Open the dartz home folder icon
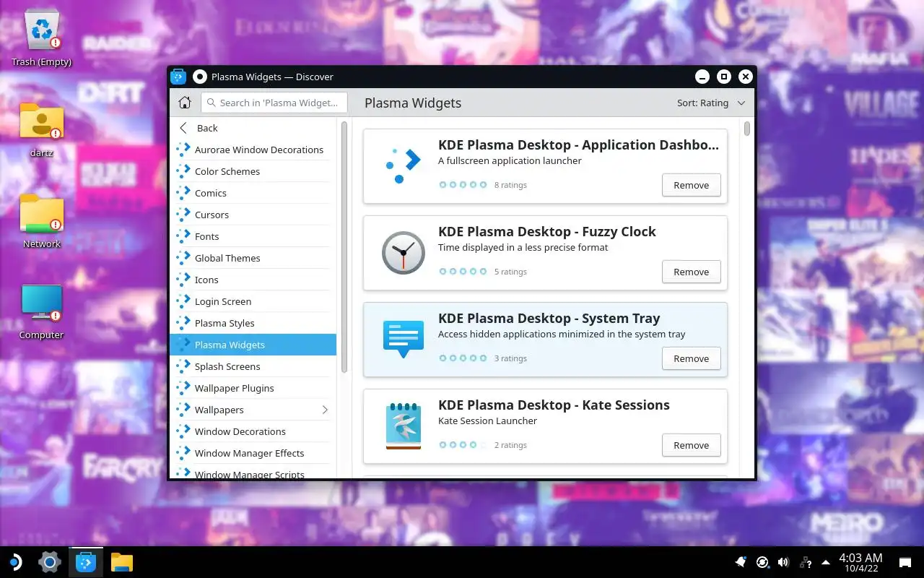Image resolution: width=924 pixels, height=578 pixels. tap(42, 121)
